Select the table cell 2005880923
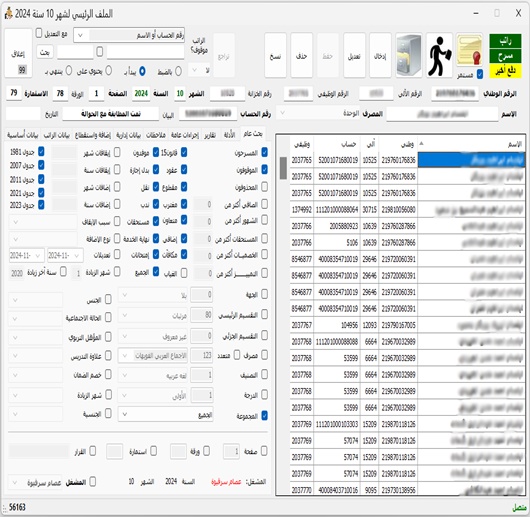Viewport: 530px width, 517px height. pos(337,226)
